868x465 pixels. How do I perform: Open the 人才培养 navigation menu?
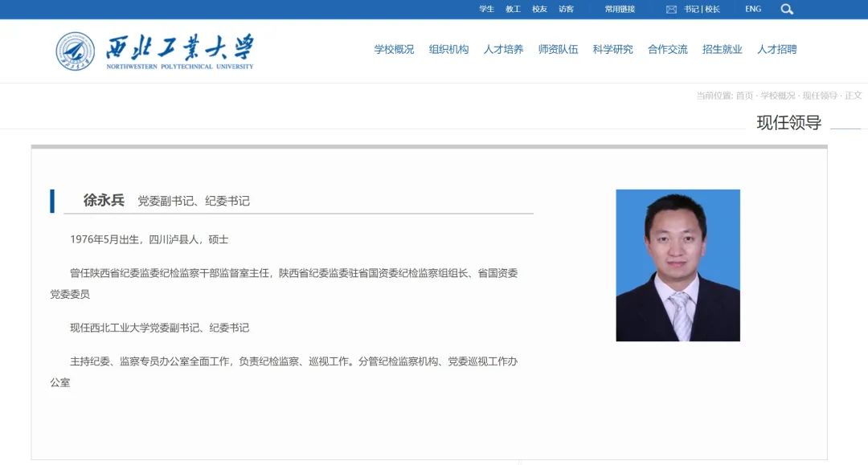coord(503,49)
